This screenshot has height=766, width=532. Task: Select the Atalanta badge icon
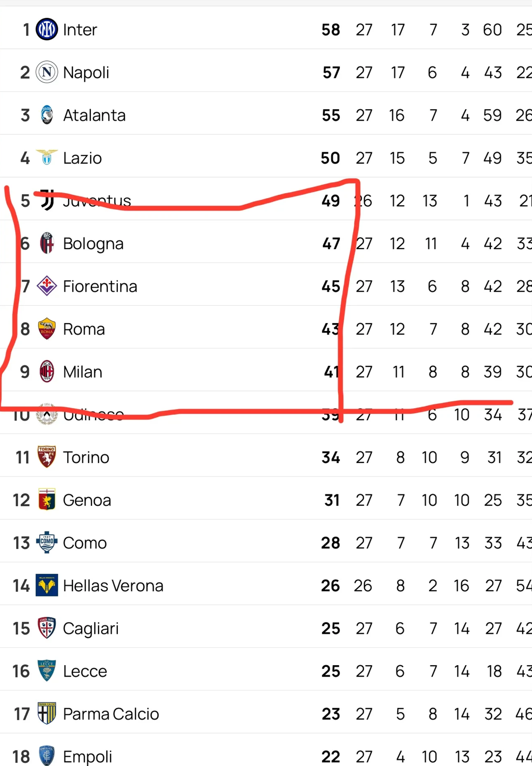(x=47, y=115)
